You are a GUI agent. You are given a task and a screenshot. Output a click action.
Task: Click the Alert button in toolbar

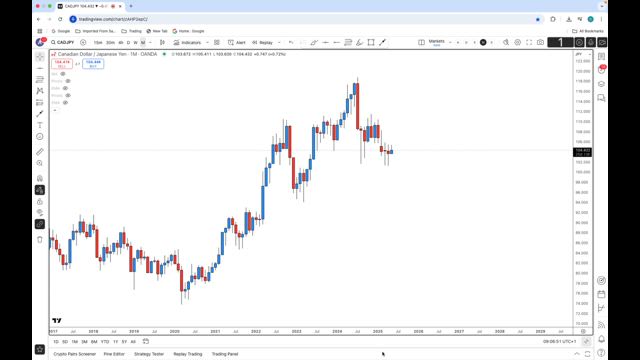point(237,42)
